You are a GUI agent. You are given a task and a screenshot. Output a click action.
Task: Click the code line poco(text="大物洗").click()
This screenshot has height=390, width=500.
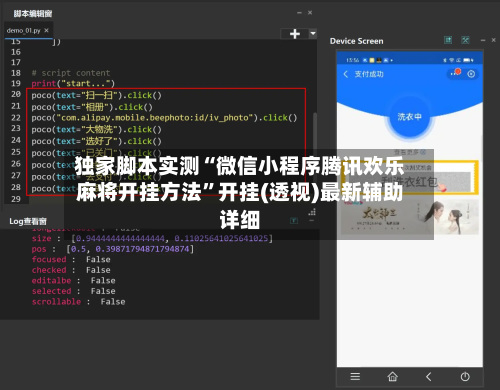point(96,129)
